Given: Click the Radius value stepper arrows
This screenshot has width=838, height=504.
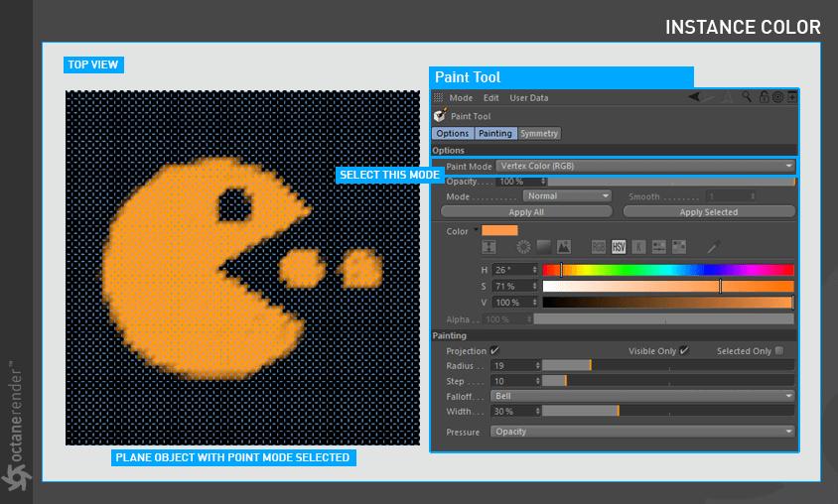Looking at the screenshot, I should pos(537,366).
